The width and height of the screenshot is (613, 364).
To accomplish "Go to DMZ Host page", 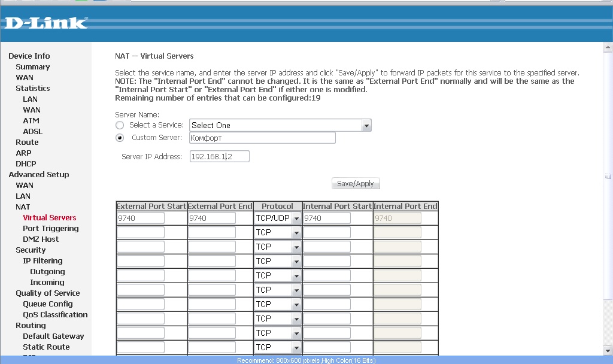I will point(41,239).
